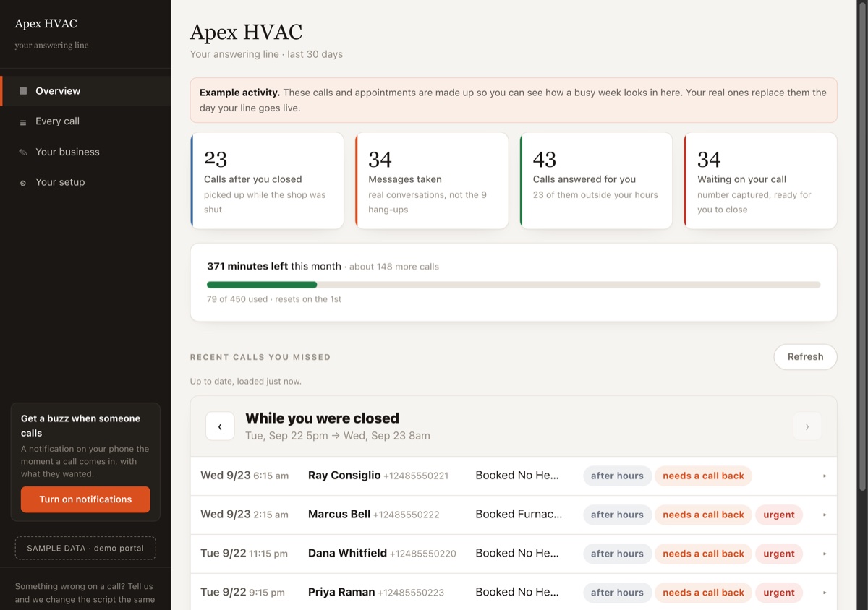Click needs a call back on Ray Consiglio row

(x=703, y=476)
